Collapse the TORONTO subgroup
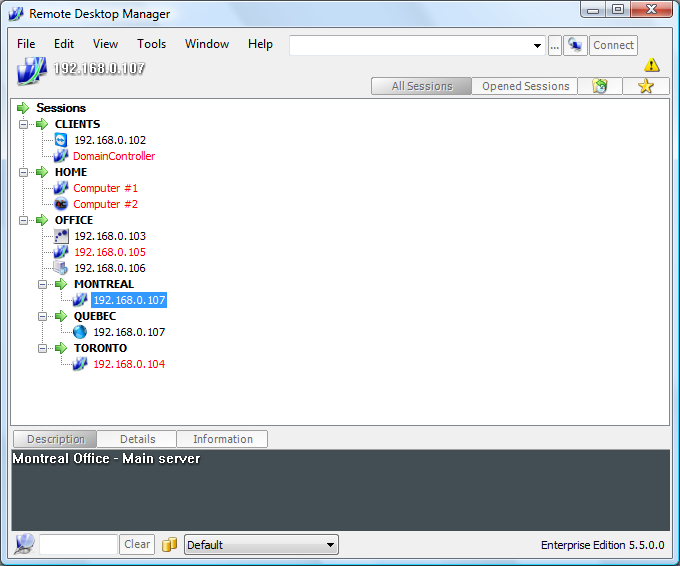Screen dimensions: 680x566 (42, 348)
